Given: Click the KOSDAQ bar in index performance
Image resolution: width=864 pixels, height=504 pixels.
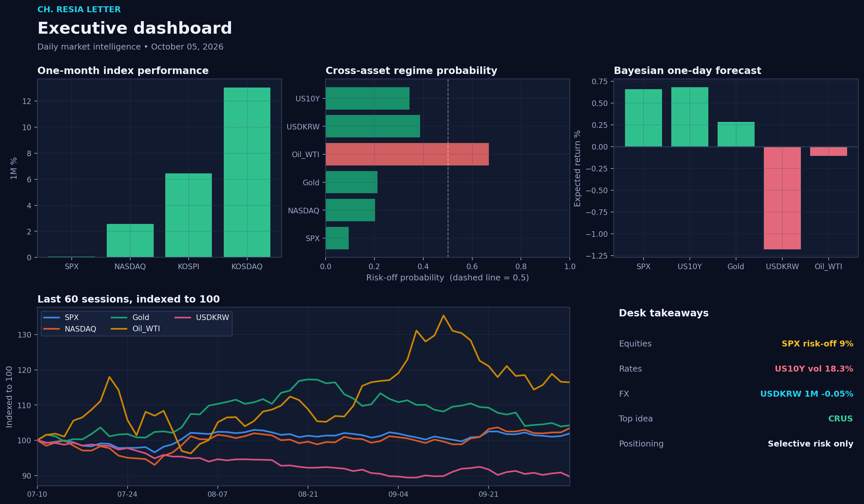Looking at the screenshot, I should [x=247, y=172].
